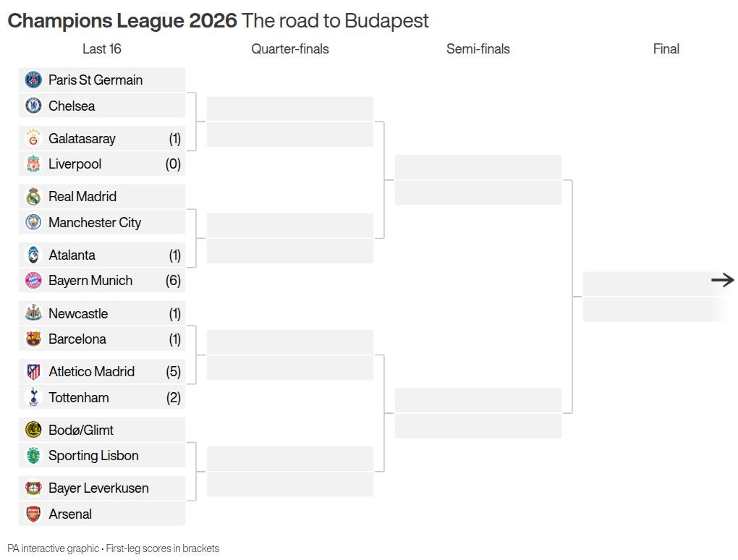
Task: Click the top empty quarter-final slot
Action: tap(290, 109)
